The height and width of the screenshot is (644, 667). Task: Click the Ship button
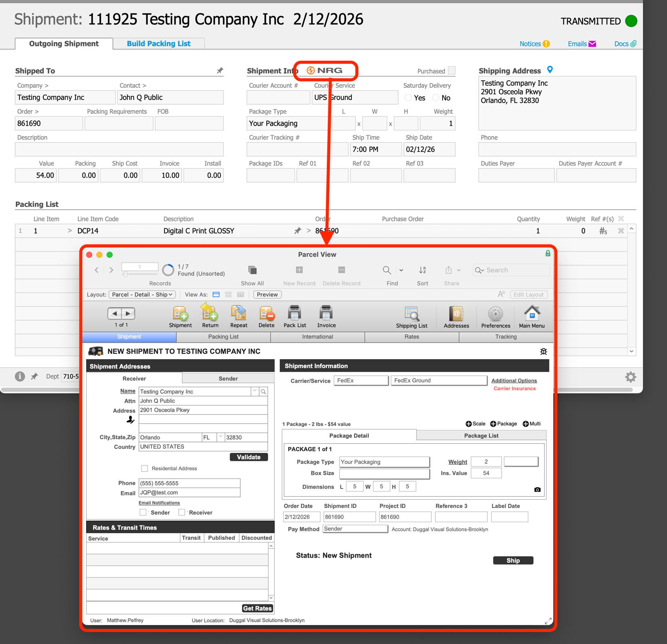(513, 560)
